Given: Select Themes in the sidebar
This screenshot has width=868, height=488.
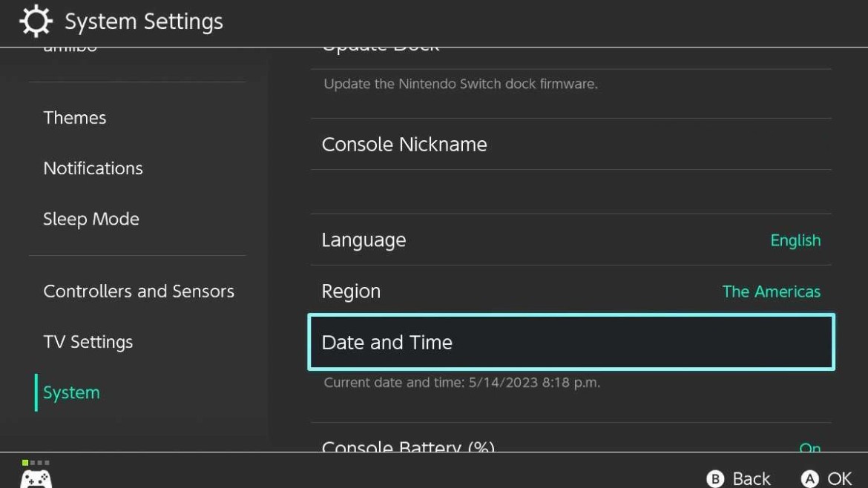Looking at the screenshot, I should [75, 117].
